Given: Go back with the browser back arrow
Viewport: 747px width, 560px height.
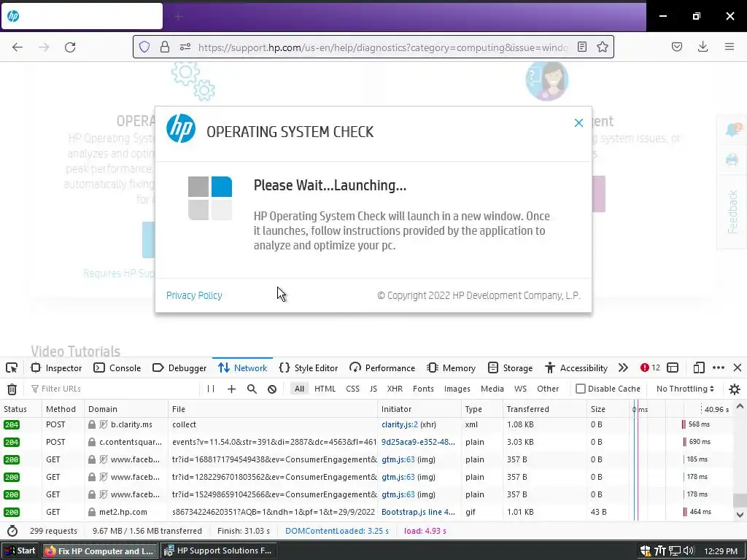Looking at the screenshot, I should click(18, 47).
